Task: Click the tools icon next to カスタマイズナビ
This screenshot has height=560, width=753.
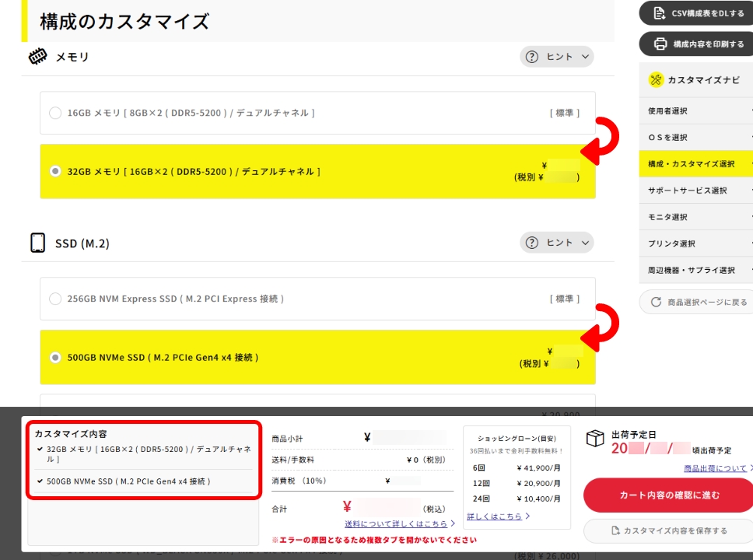Action: click(656, 79)
